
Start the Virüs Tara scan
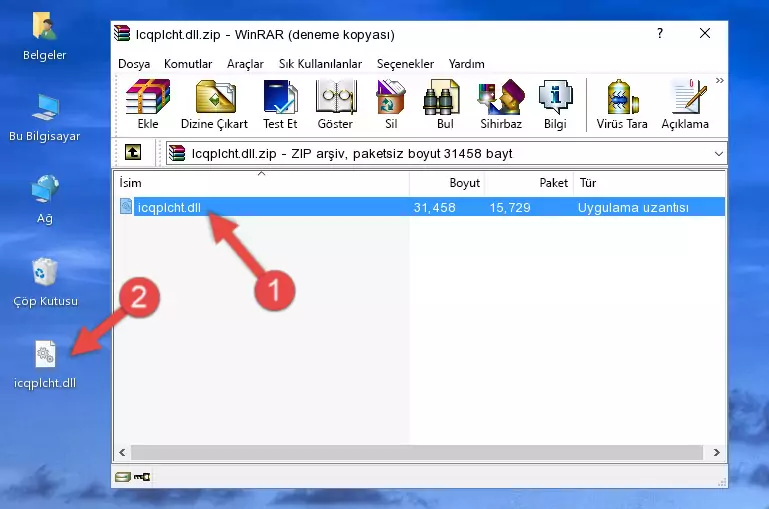coord(622,104)
